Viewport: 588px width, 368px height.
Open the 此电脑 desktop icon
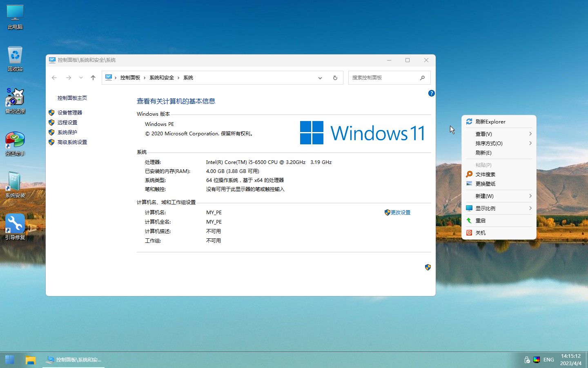click(15, 17)
